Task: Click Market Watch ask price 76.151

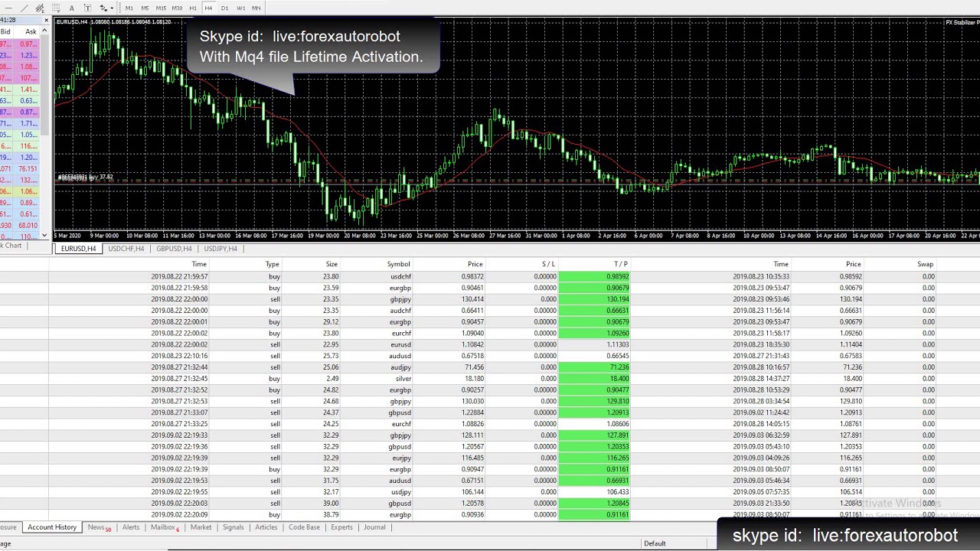Action: [x=28, y=168]
